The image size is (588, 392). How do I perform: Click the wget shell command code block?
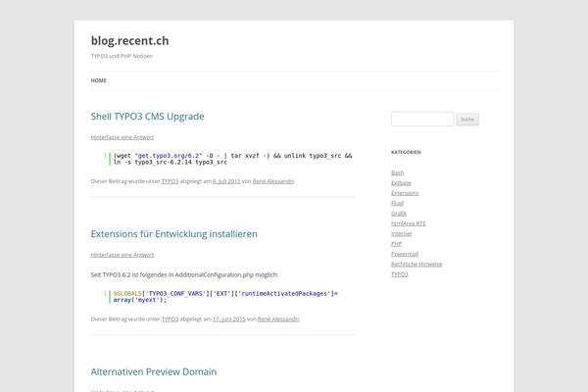[228, 159]
